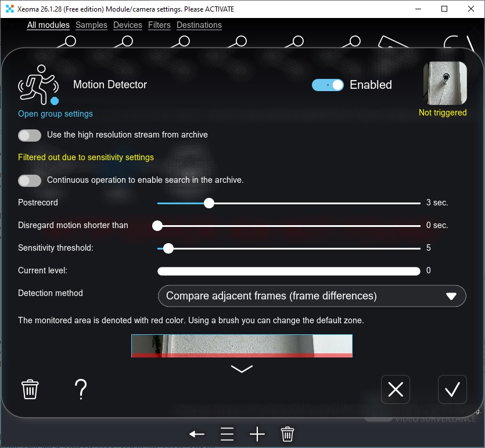Click the back arrow in the bottom toolbar
This screenshot has width=485, height=448.
click(196, 433)
